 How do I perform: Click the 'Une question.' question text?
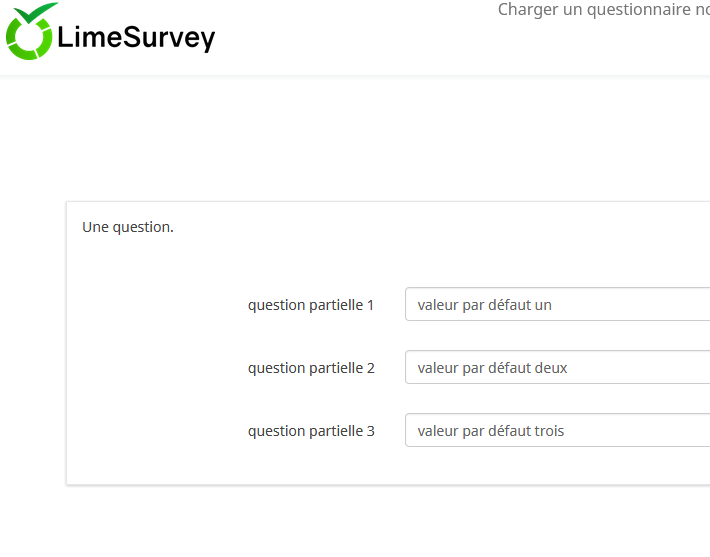pos(128,227)
